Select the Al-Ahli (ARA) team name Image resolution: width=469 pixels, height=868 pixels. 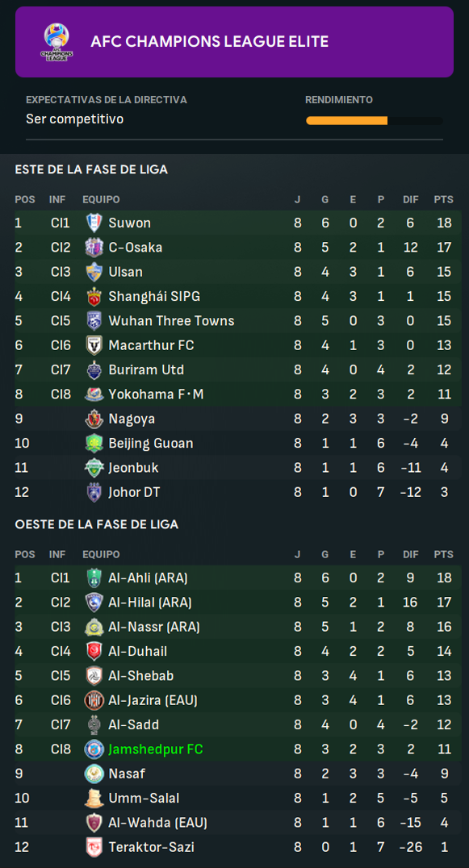tap(148, 578)
